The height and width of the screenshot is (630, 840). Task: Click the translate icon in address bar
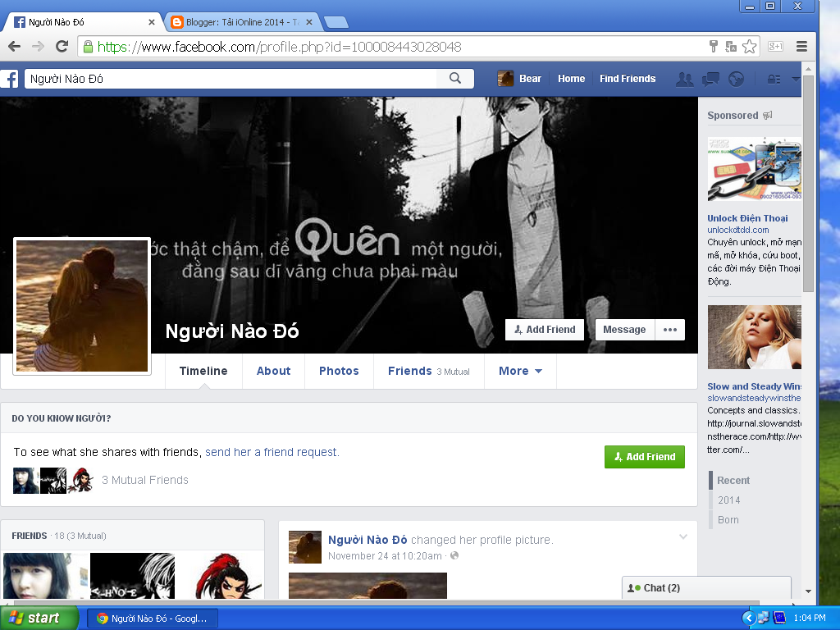tap(731, 47)
